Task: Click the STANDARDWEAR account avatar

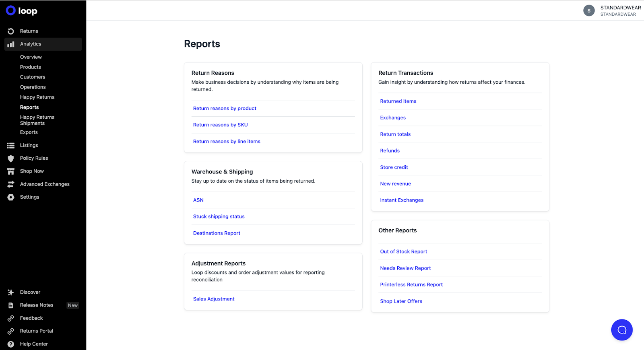Action: click(x=589, y=11)
